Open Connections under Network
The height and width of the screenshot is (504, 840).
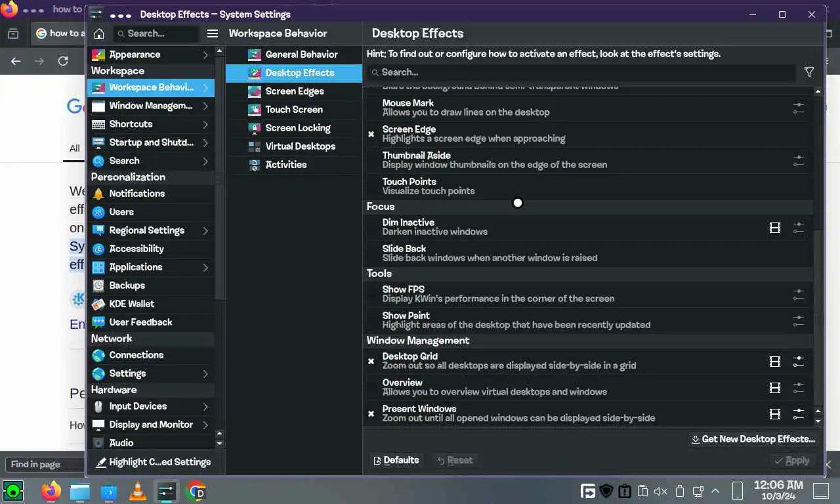pyautogui.click(x=151, y=355)
